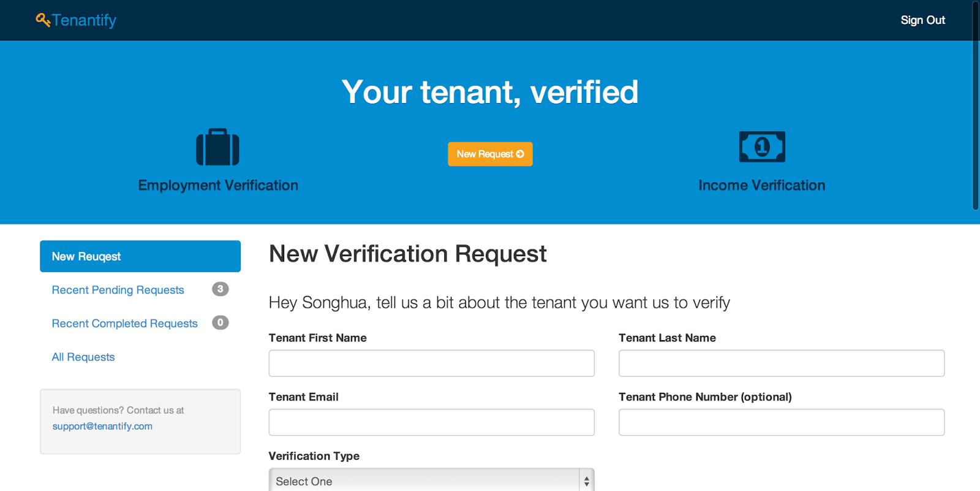Focus the Tenant Phone Number field
This screenshot has height=491, width=980.
(782, 422)
